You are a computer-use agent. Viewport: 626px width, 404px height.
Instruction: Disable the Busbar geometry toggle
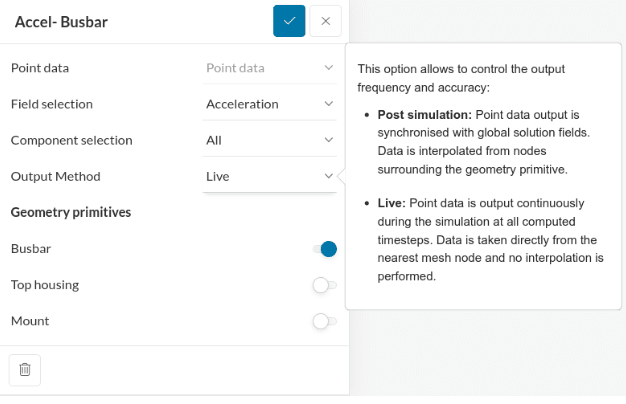point(325,249)
